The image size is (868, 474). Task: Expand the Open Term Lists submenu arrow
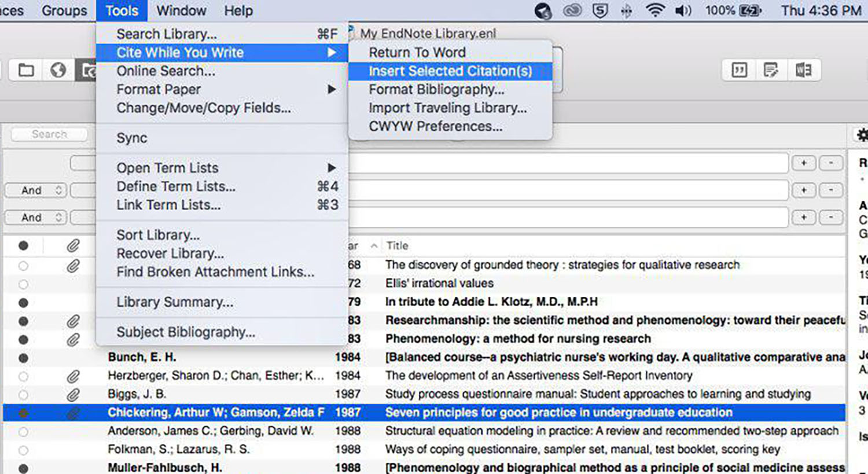332,168
